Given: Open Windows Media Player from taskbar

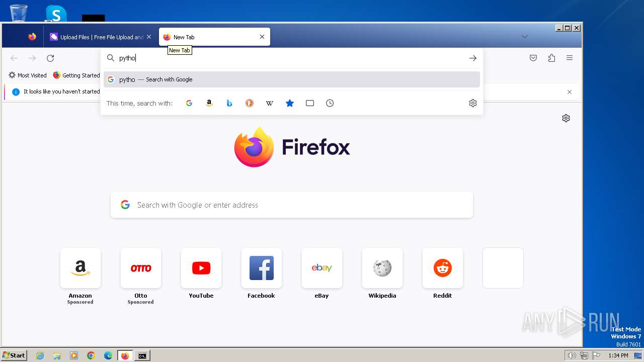Looking at the screenshot, I should pyautogui.click(x=74, y=355).
